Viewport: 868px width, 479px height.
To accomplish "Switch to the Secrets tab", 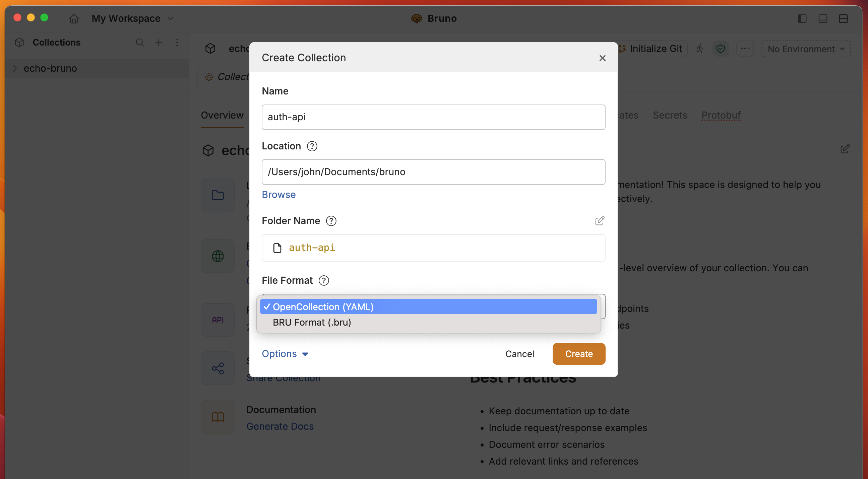I will coord(670,115).
